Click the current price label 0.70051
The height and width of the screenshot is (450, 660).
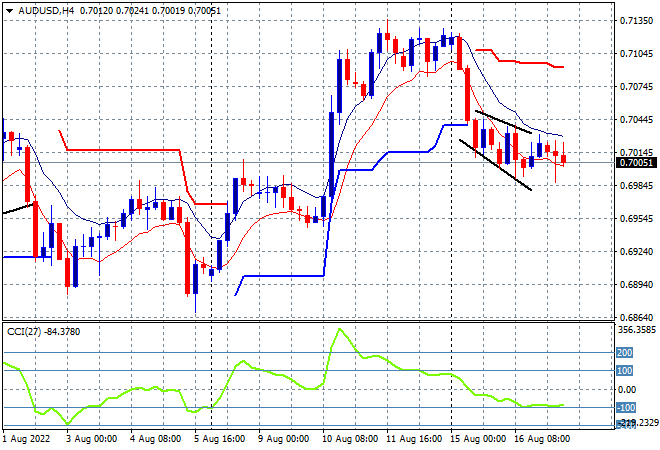click(636, 162)
